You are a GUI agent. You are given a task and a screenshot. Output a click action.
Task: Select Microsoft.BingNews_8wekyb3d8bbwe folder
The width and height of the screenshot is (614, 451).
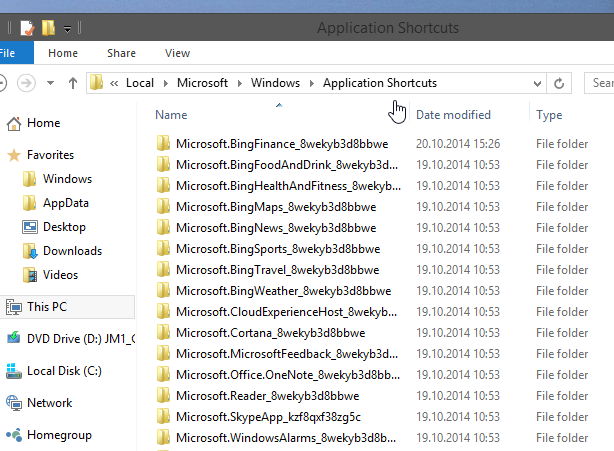point(276,228)
